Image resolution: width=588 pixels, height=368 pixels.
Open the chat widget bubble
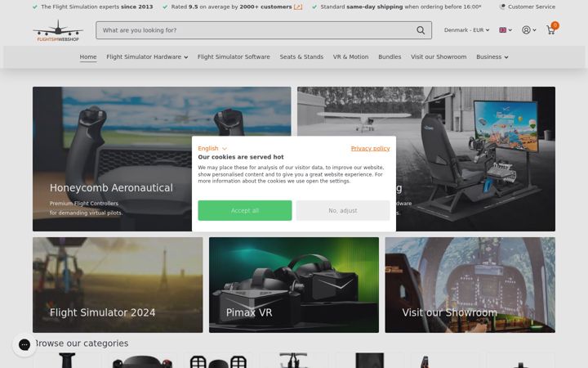pyautogui.click(x=24, y=344)
